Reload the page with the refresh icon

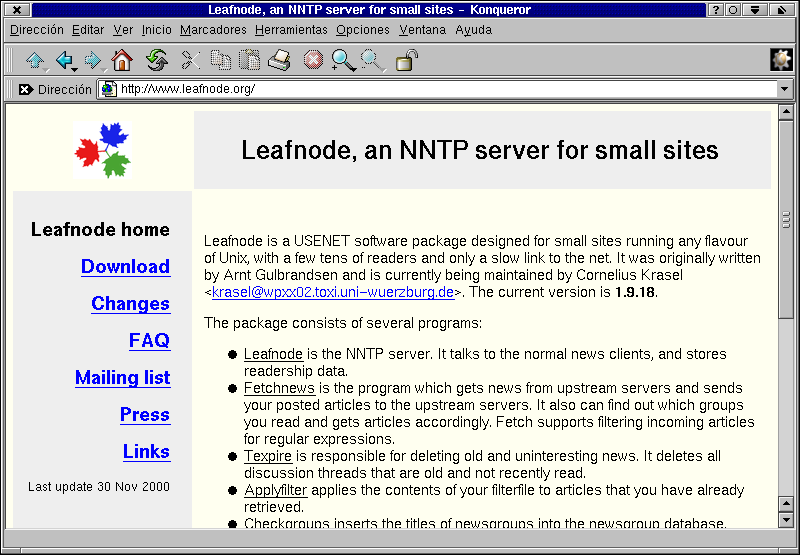click(156, 61)
